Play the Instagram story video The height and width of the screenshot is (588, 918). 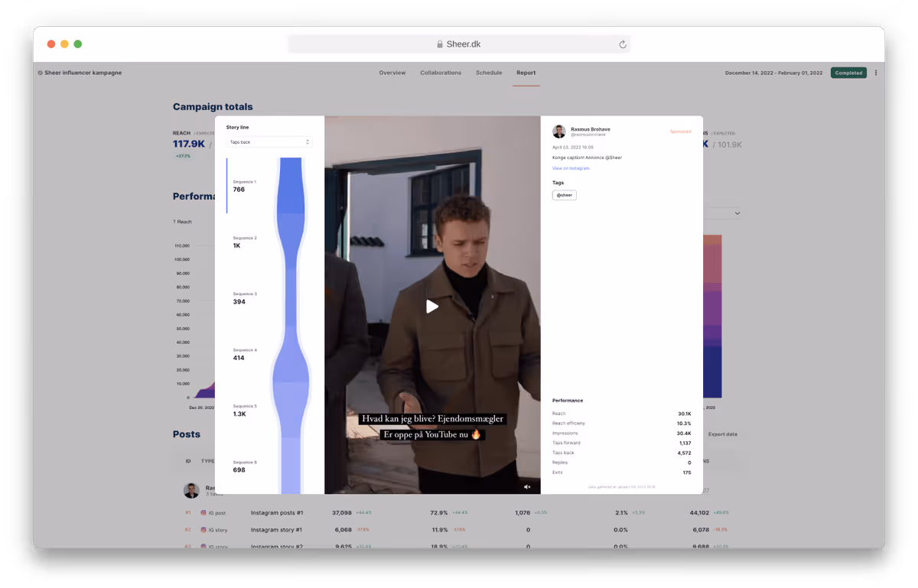432,307
